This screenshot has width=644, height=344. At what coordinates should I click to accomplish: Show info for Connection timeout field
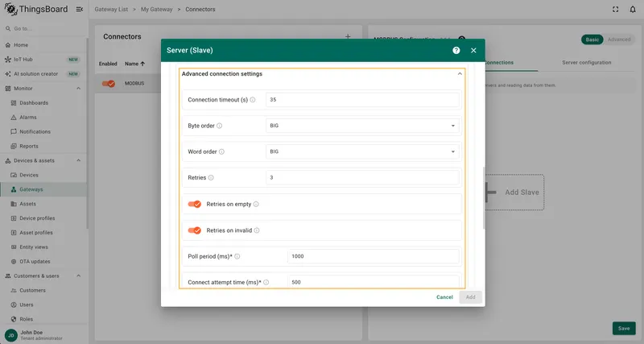tap(253, 100)
